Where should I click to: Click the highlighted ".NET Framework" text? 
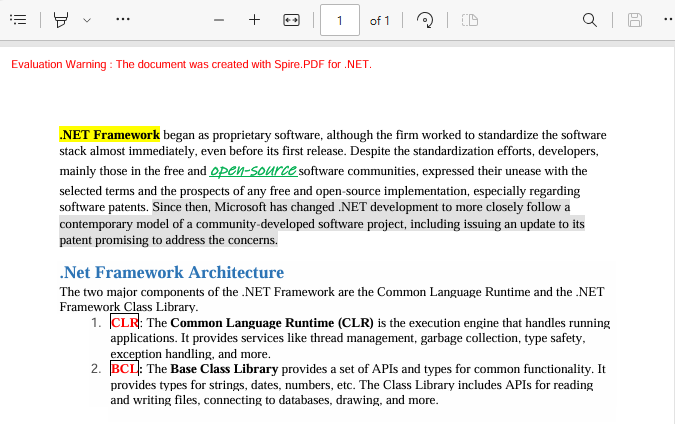[109, 135]
